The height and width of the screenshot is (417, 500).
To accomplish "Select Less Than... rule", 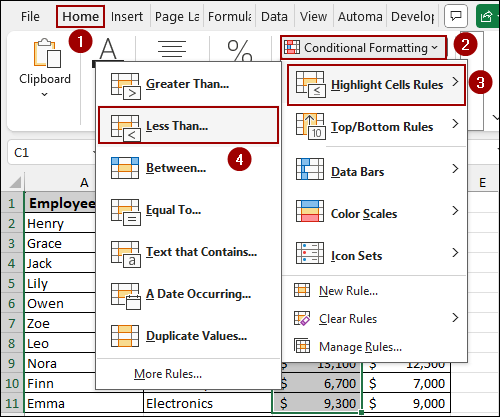I will pyautogui.click(x=188, y=125).
